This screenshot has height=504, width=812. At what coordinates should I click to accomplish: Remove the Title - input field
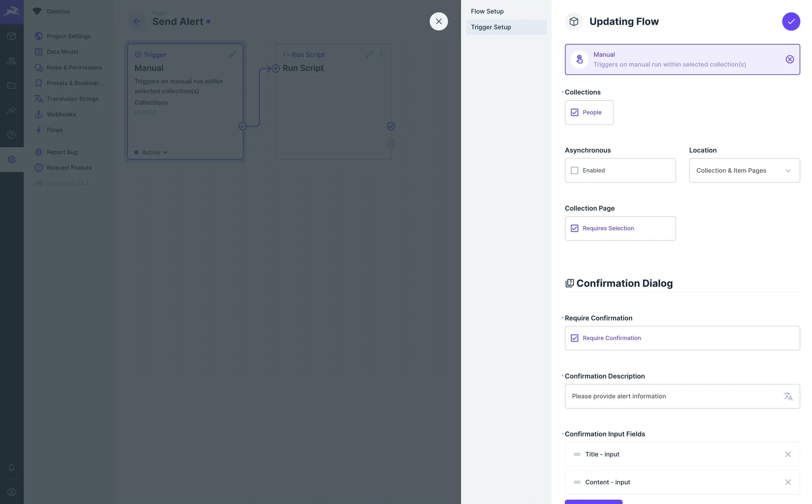coord(788,454)
